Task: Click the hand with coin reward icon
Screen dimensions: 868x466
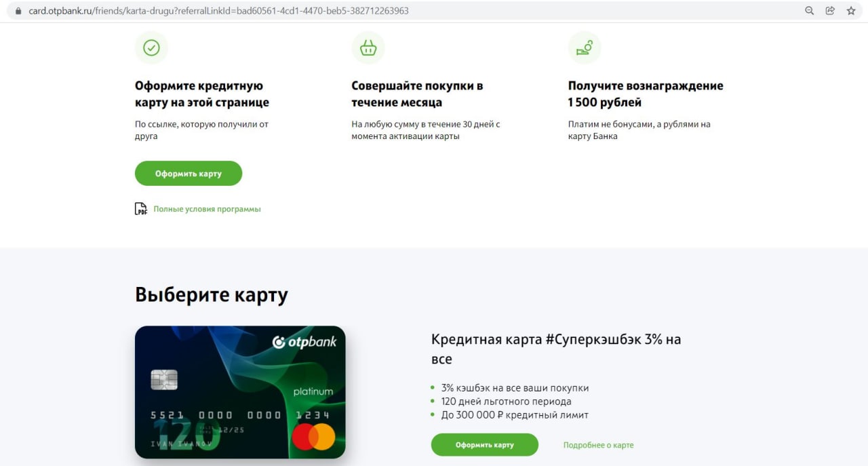Action: [585, 47]
